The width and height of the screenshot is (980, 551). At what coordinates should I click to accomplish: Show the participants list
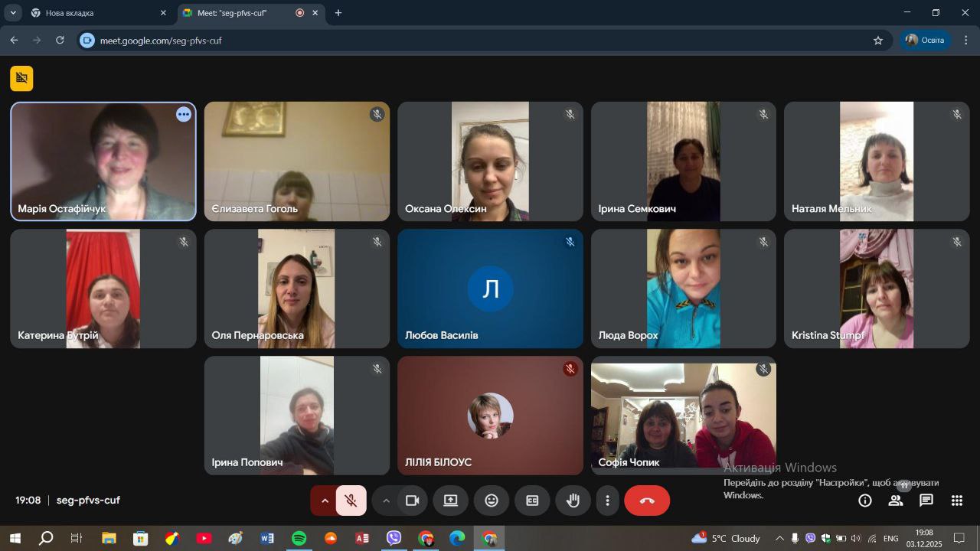pos(896,500)
